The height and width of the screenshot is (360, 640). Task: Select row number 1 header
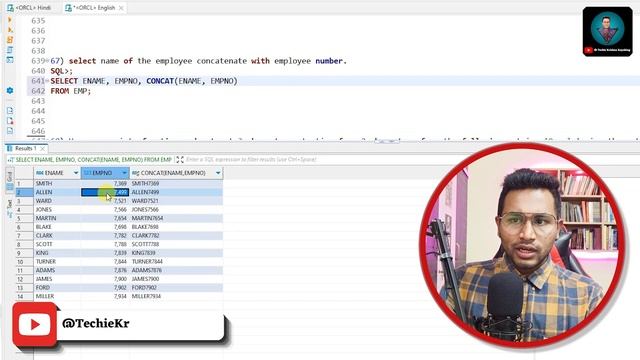(x=24, y=184)
